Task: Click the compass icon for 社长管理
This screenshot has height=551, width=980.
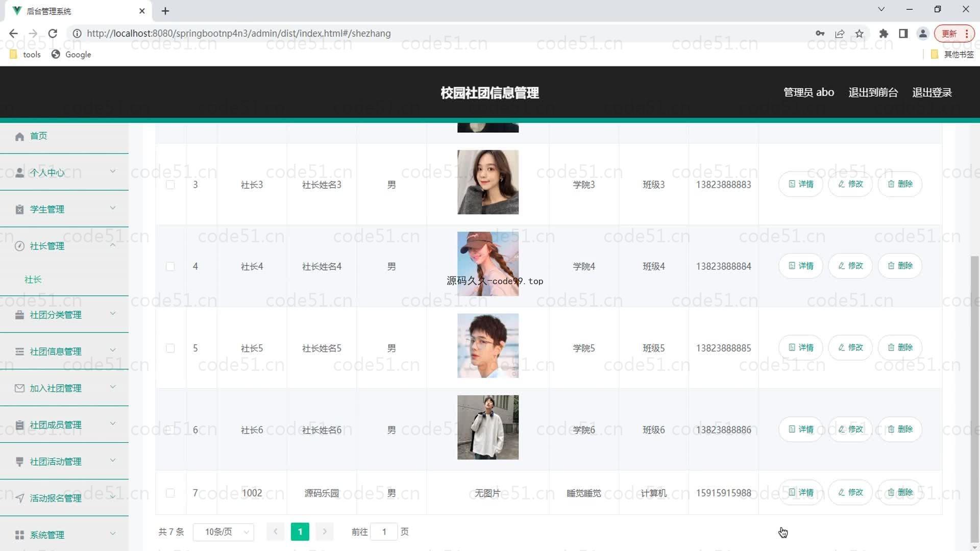Action: (19, 246)
